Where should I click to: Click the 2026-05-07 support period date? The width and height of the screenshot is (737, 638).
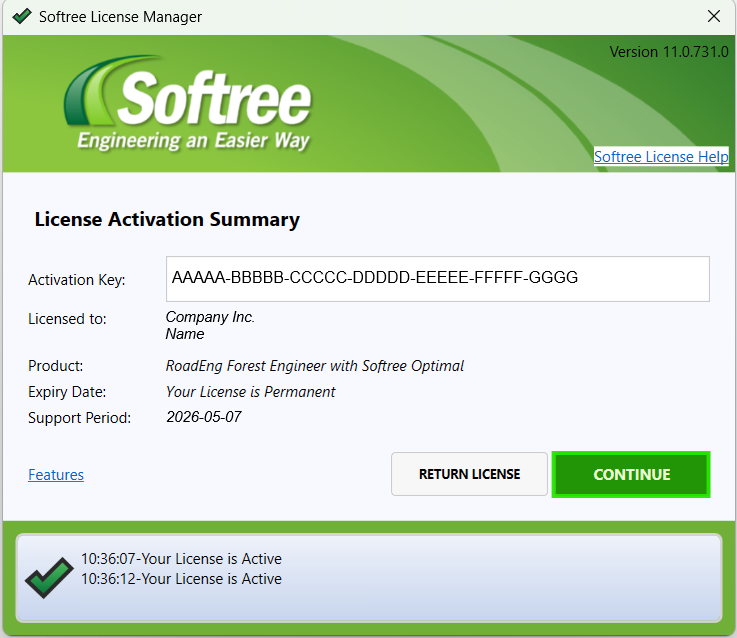(x=204, y=417)
